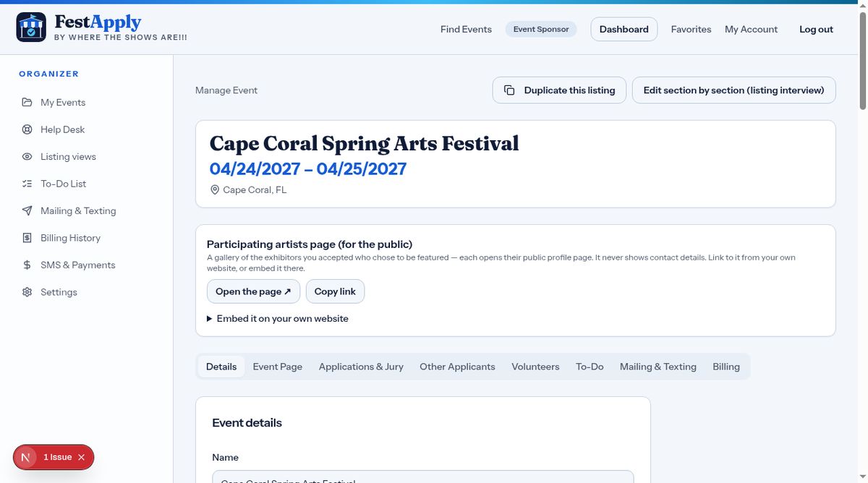Viewport: 868px width, 483px height.
Task: Open the To-Do tab
Action: coord(590,367)
